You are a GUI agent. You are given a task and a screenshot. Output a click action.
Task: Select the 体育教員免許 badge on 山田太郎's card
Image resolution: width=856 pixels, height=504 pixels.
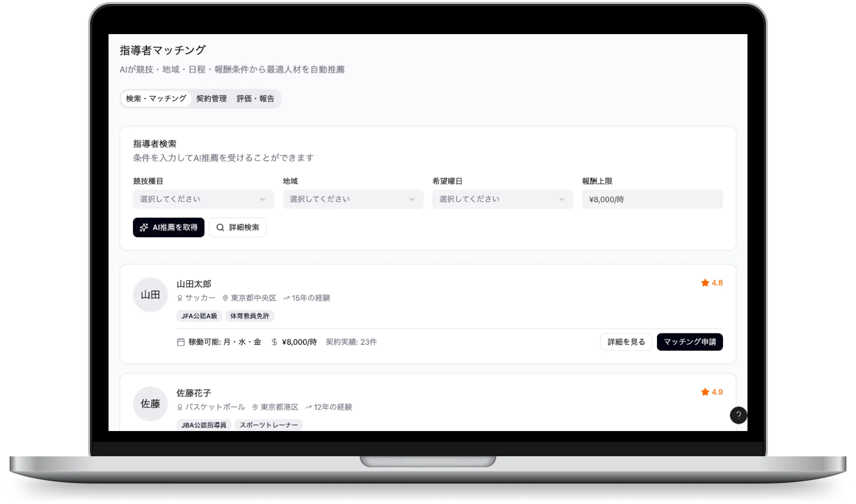pos(250,316)
